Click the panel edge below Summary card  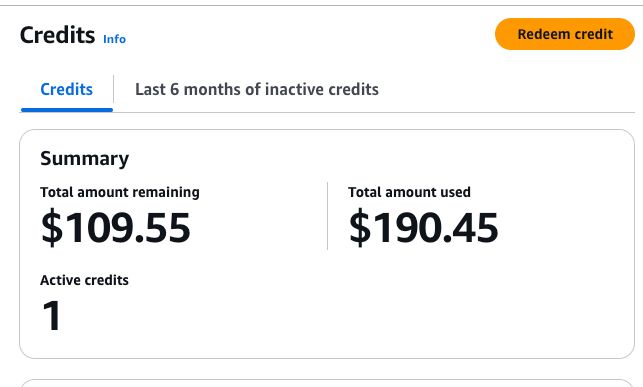(327, 383)
